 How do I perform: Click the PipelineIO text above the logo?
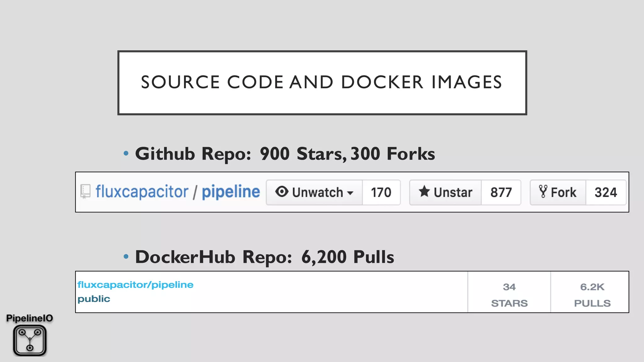point(30,318)
